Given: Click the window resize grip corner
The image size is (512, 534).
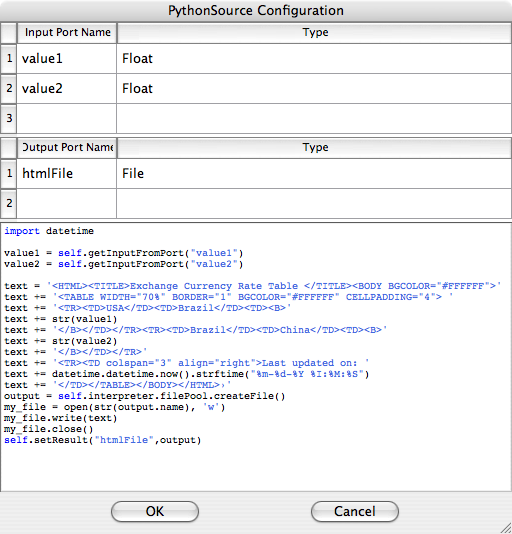Looking at the screenshot, I should (x=506, y=528).
